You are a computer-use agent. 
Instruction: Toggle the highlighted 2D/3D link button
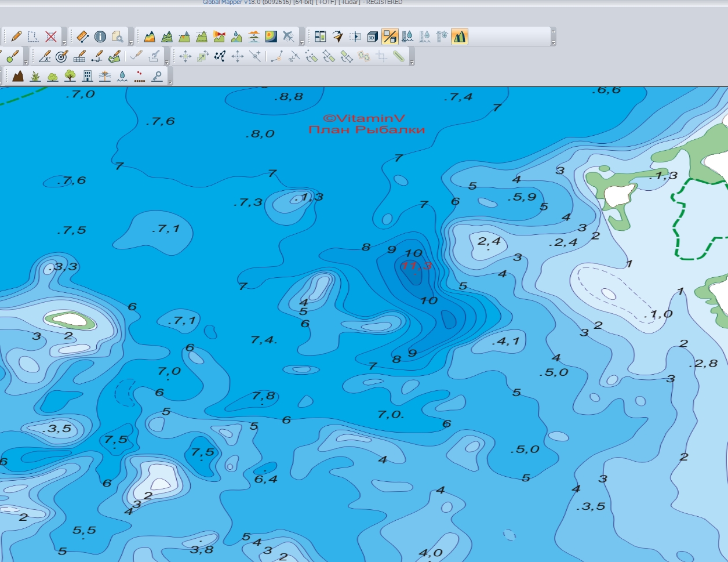pos(390,37)
